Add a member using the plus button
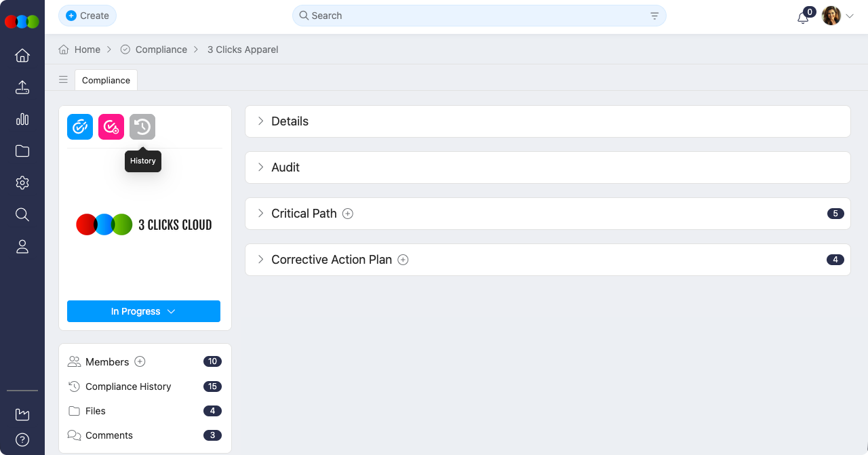The image size is (868, 455). [x=140, y=361]
